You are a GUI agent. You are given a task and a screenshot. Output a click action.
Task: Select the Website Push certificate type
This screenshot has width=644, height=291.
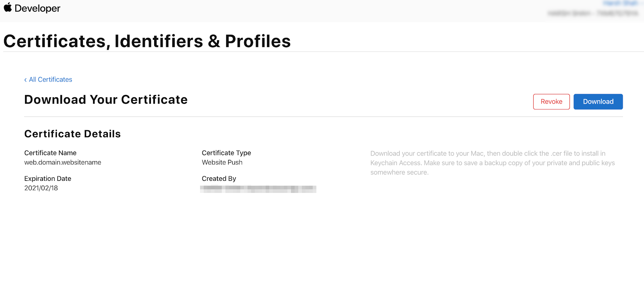point(222,162)
